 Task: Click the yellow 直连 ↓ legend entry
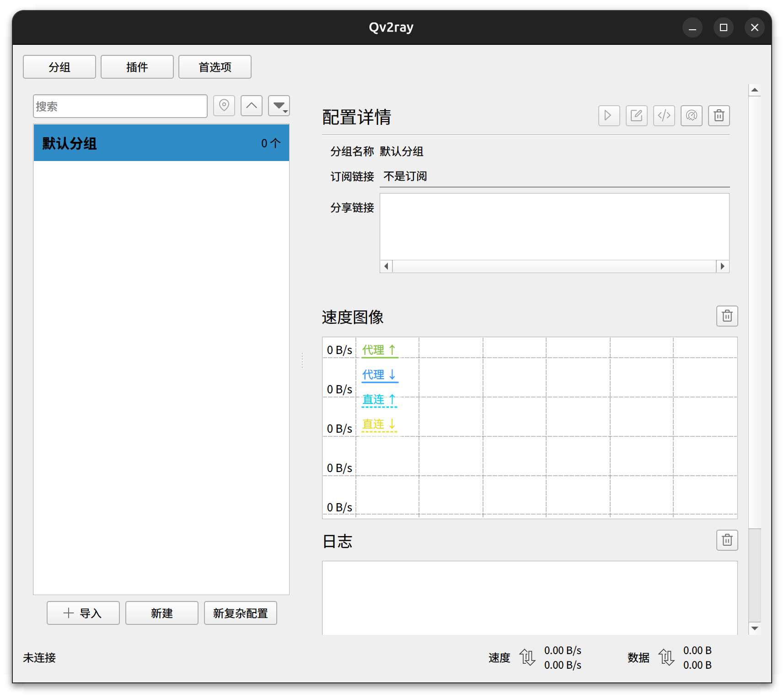point(379,424)
